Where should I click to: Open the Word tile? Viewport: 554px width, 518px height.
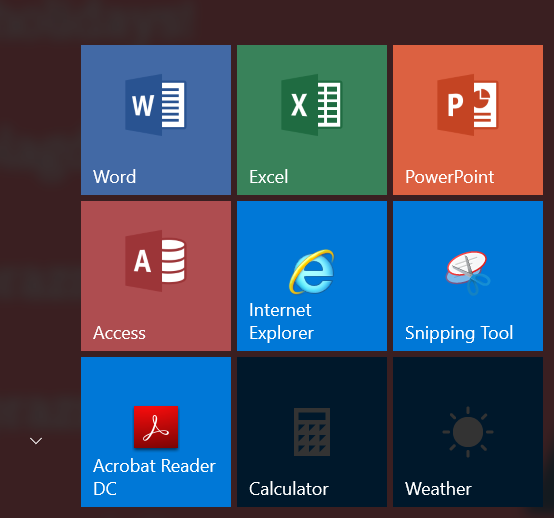point(156,120)
